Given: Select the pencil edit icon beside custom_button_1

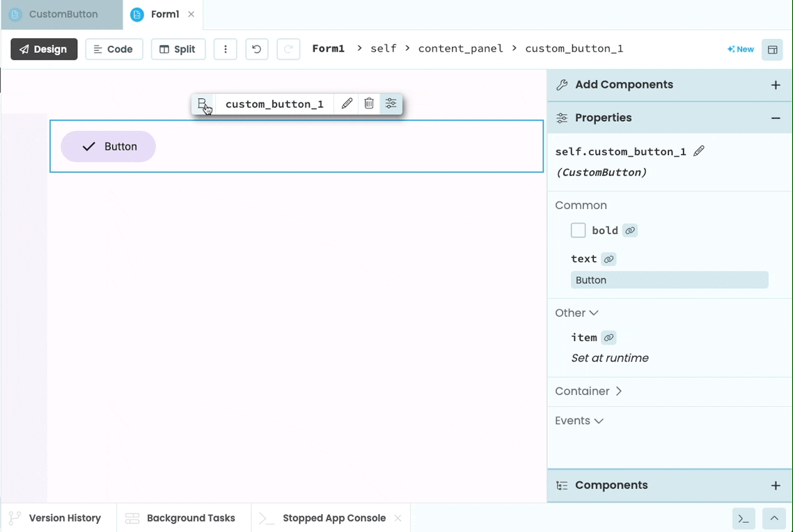Looking at the screenshot, I should coord(347,103).
